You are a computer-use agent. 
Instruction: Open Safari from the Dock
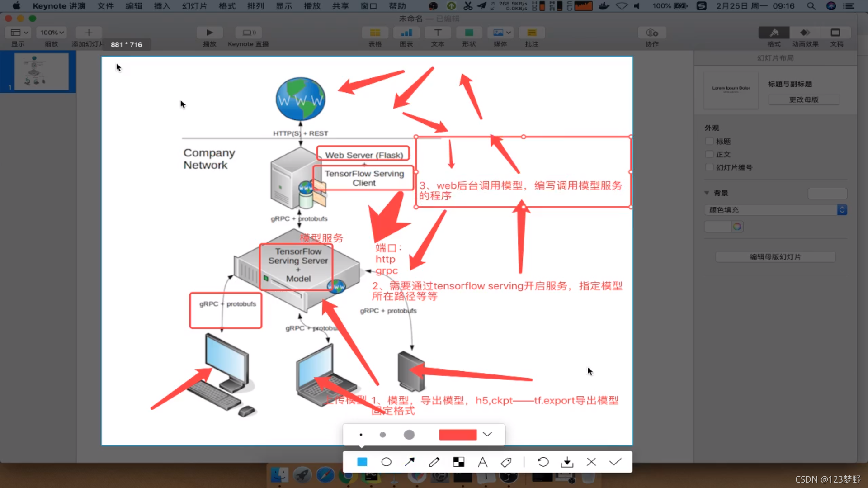pos(325,475)
